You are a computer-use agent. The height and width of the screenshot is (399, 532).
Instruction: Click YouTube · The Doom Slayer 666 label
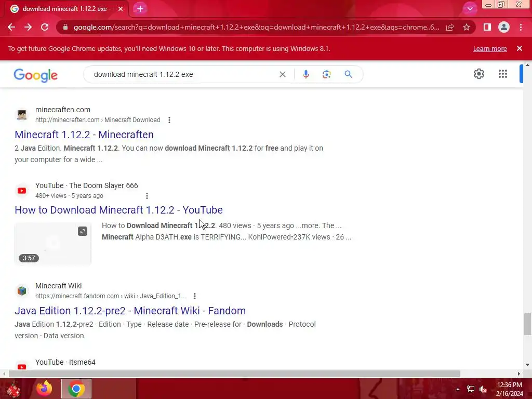pyautogui.click(x=87, y=185)
